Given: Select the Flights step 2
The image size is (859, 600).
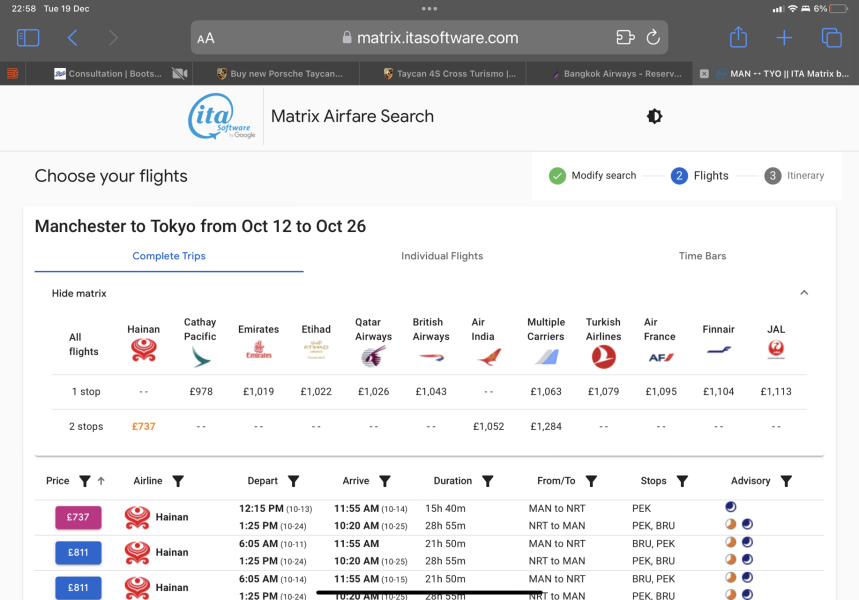Looking at the screenshot, I should tap(700, 175).
